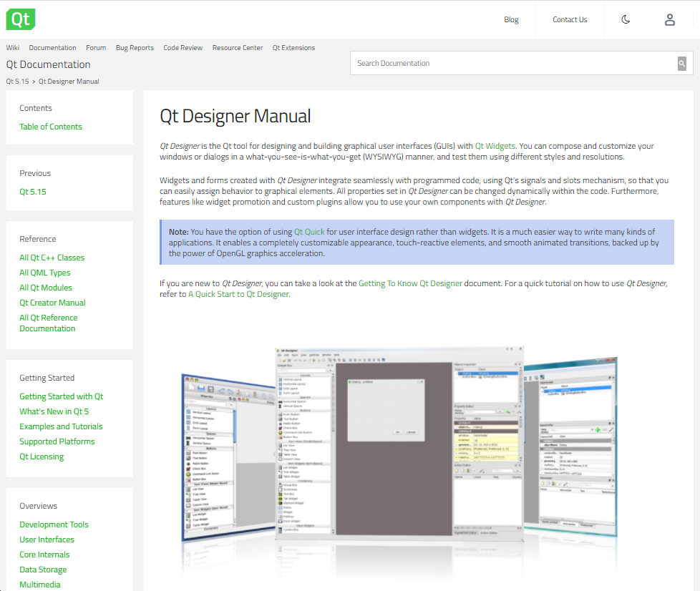
Task: Go to the Wiki tab
Action: pyautogui.click(x=13, y=48)
